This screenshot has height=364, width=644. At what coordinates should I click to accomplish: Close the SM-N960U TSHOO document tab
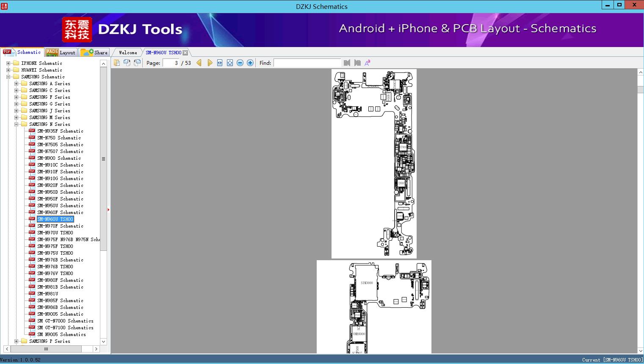(185, 53)
